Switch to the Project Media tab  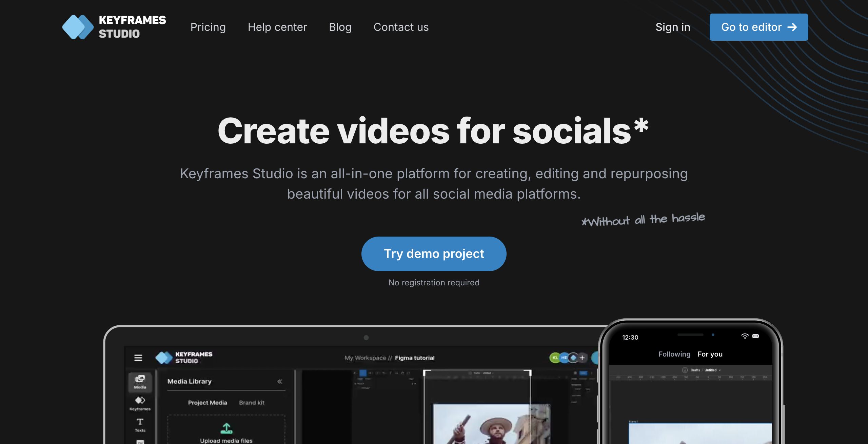point(208,403)
